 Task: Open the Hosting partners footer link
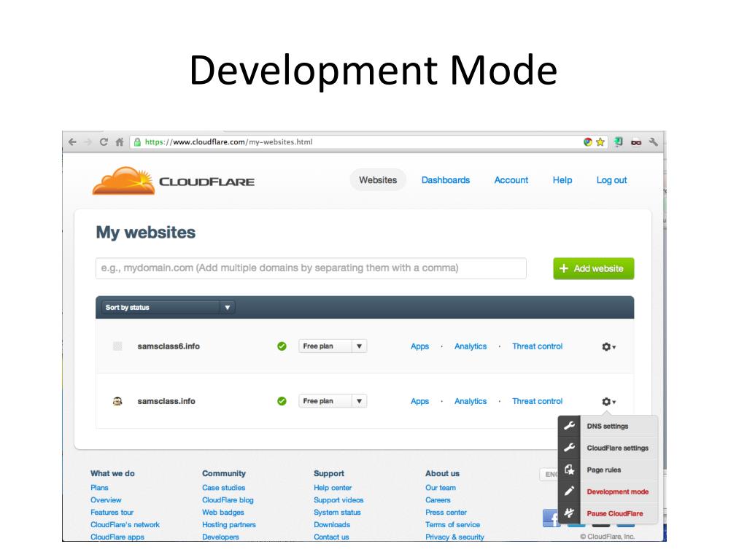coord(228,525)
